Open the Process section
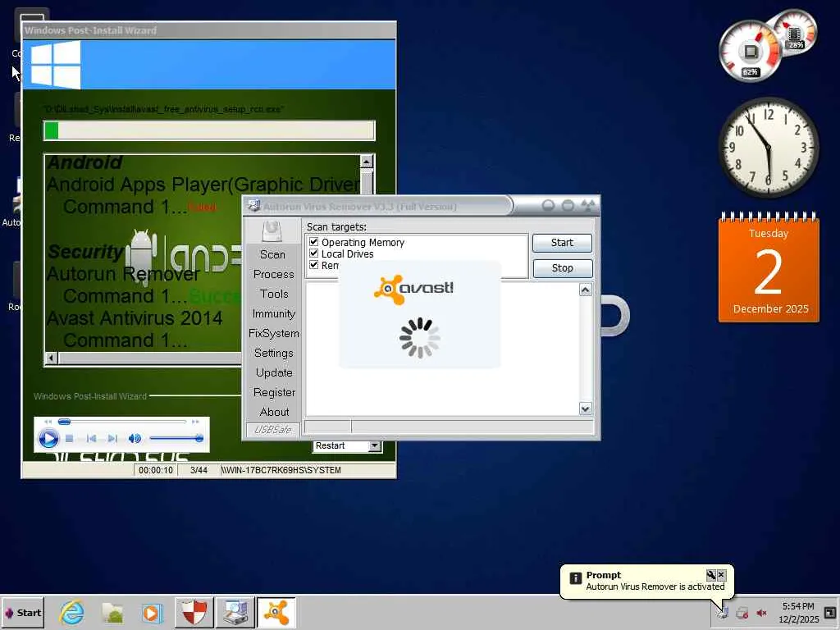 (x=274, y=274)
